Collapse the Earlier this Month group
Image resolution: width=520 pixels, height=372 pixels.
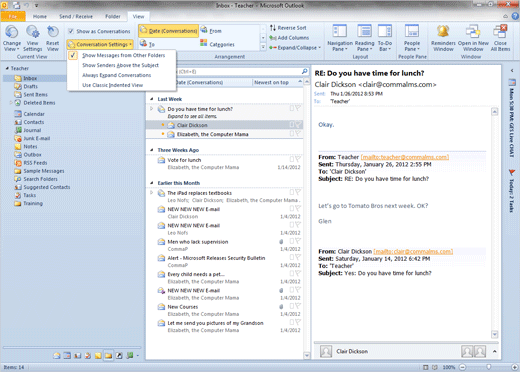152,183
